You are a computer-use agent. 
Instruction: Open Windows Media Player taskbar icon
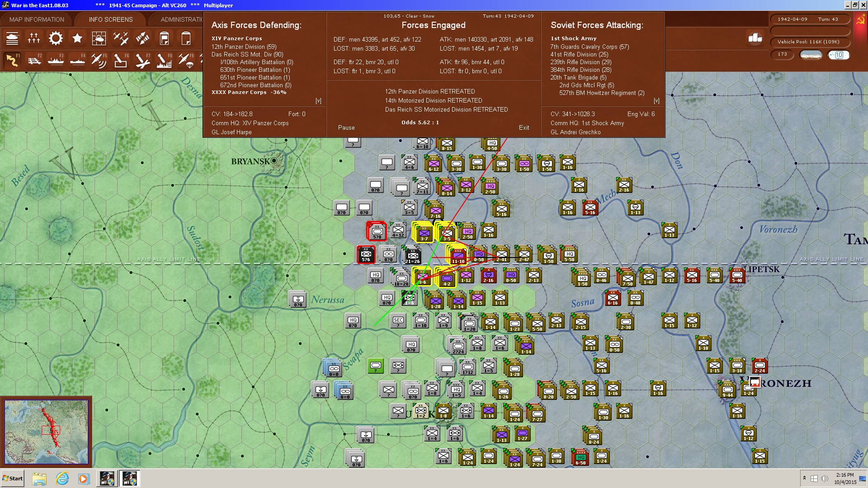(84, 479)
